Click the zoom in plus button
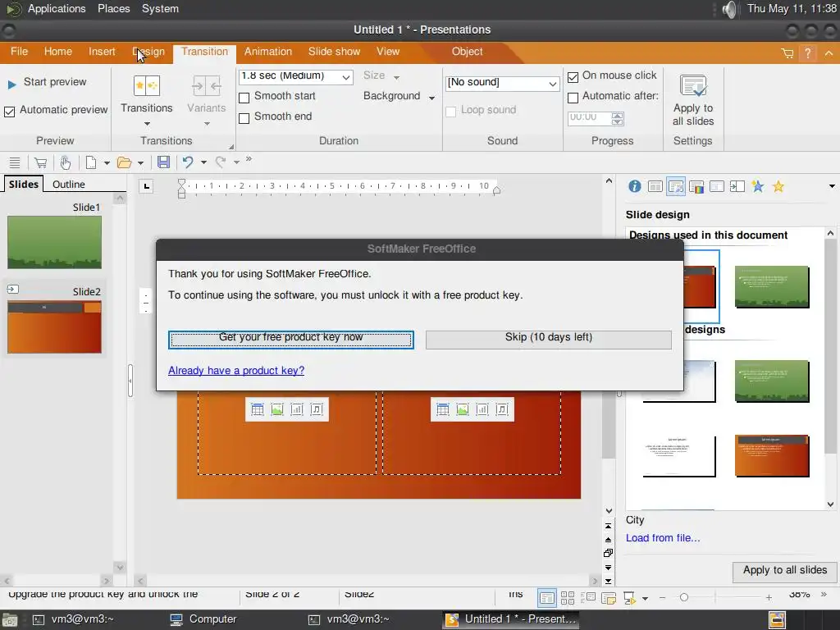 coord(769,597)
